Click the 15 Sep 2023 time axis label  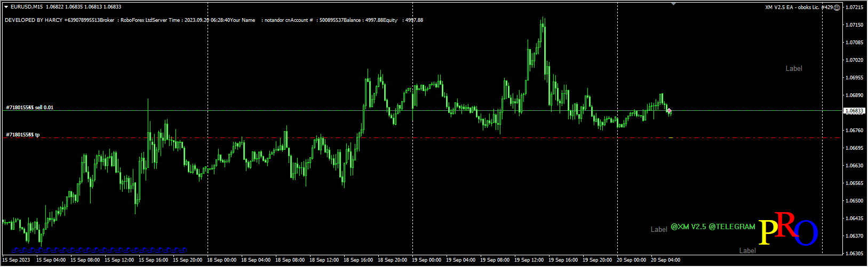pyautogui.click(x=16, y=260)
